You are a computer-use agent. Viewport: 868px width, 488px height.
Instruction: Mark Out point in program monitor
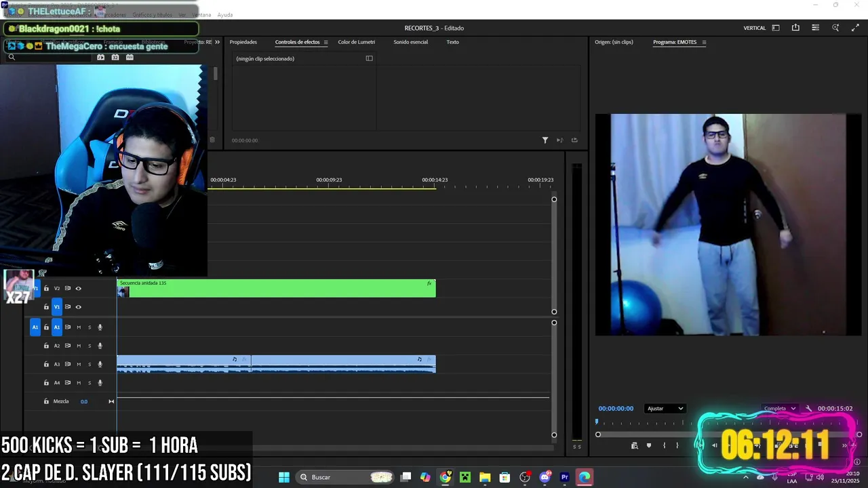click(677, 445)
